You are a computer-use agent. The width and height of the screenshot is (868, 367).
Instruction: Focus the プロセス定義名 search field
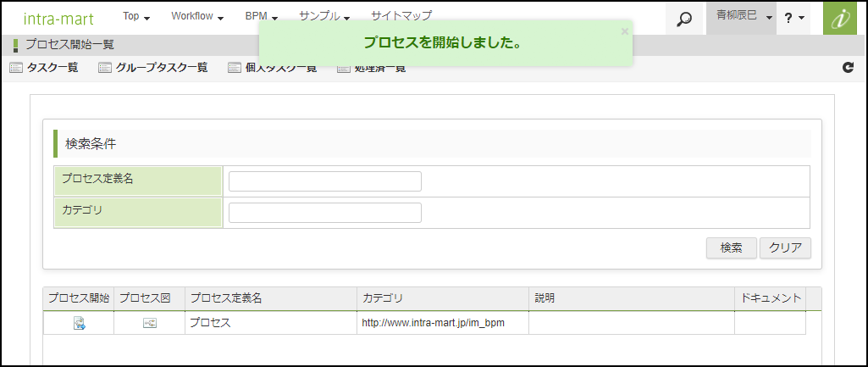tap(325, 181)
